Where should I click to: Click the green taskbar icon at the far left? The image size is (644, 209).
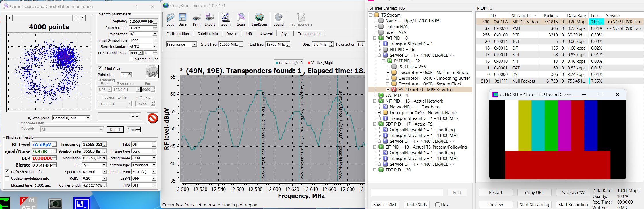click(5, 203)
